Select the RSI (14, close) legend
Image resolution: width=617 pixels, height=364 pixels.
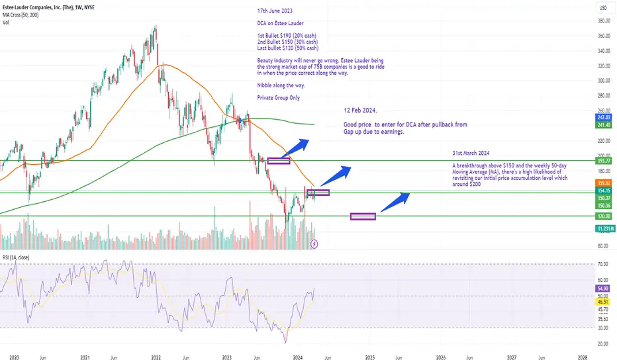pos(16,257)
